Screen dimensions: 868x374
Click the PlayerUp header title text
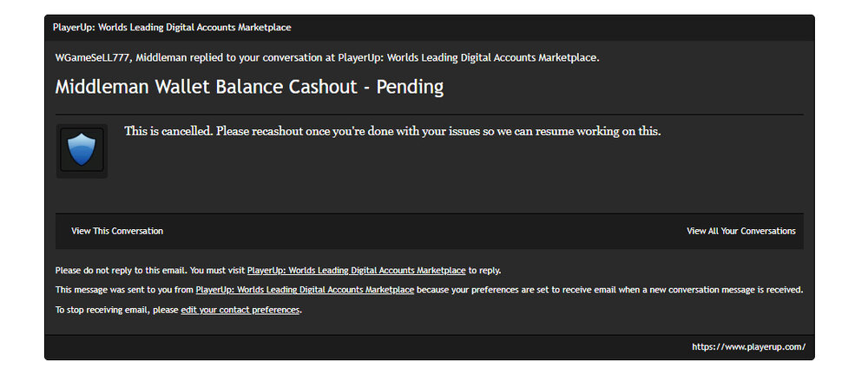(x=172, y=27)
